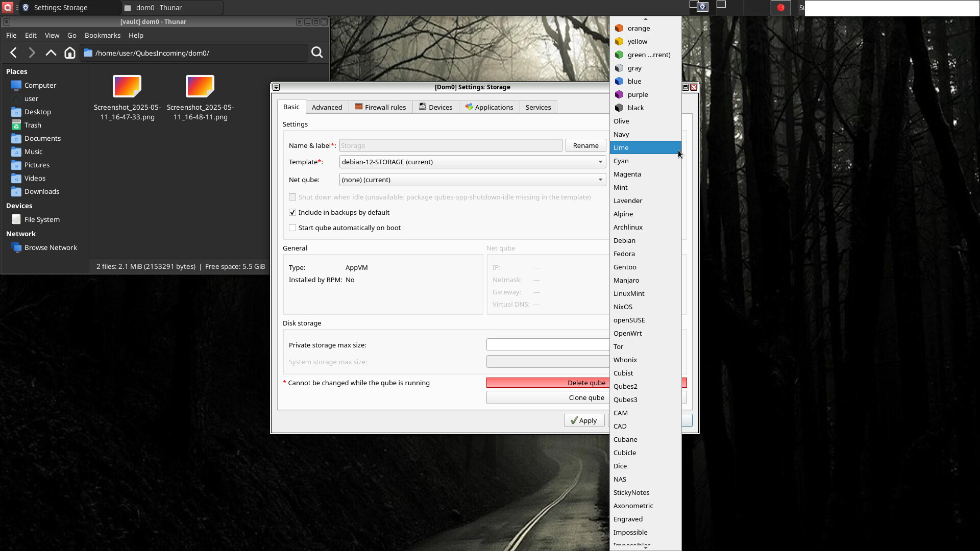Click the back arrow in Thunar toolbar
Screen dimensions: 980x551
[x=13, y=53]
